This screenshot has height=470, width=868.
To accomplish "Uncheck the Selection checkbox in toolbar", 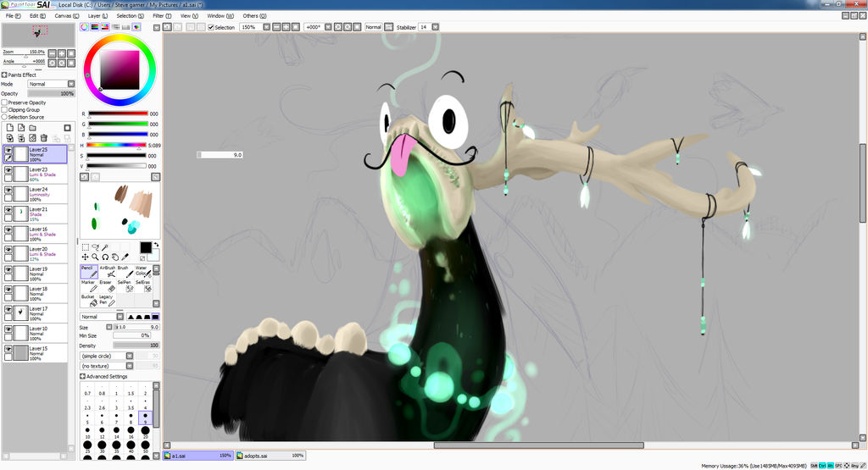I will (x=211, y=27).
